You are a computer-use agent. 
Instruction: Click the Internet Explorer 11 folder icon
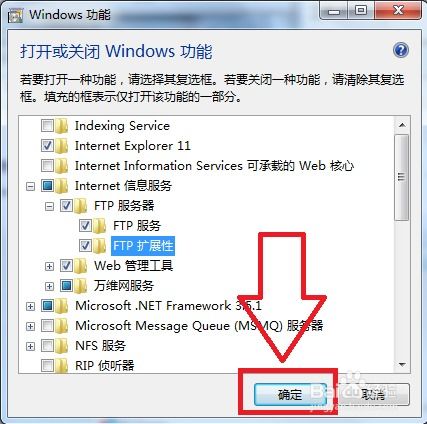coord(62,146)
